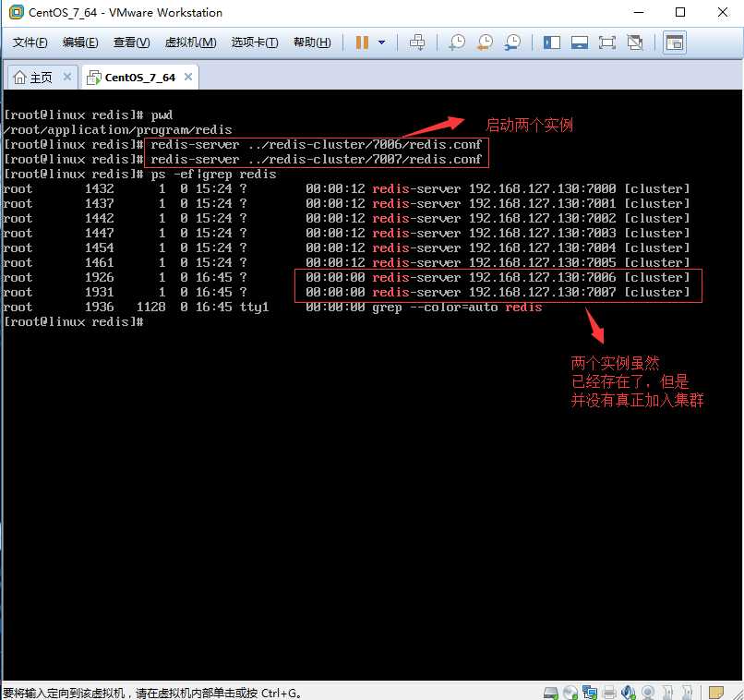Click the 192.168.127.130:7005 address text

click(x=543, y=262)
